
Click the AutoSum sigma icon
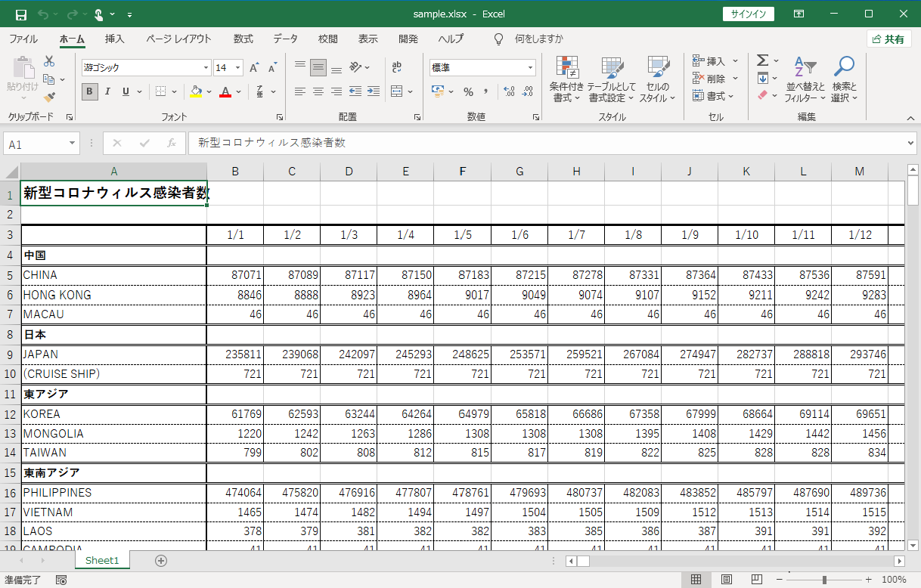(762, 60)
